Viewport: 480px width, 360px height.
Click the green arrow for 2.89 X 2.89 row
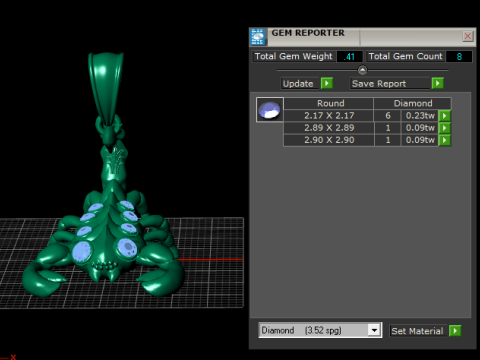pos(445,128)
